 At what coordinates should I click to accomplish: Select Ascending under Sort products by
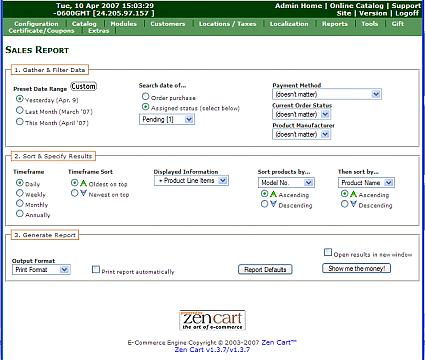tap(264, 194)
